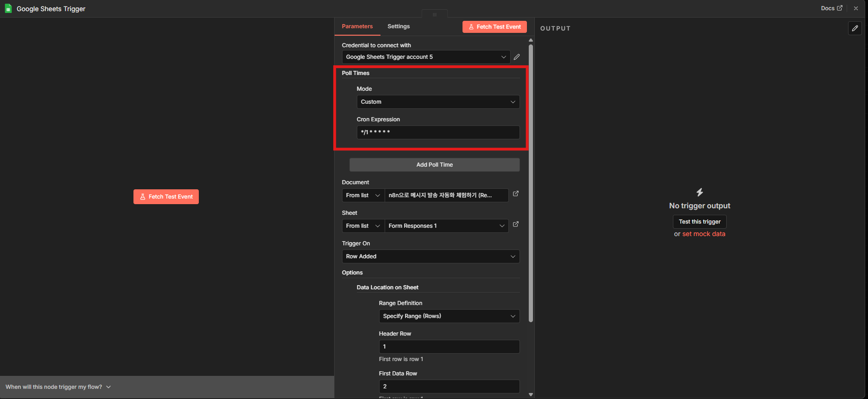This screenshot has width=868, height=399.
Task: Open the Range Definition dropdown
Action: 449,316
